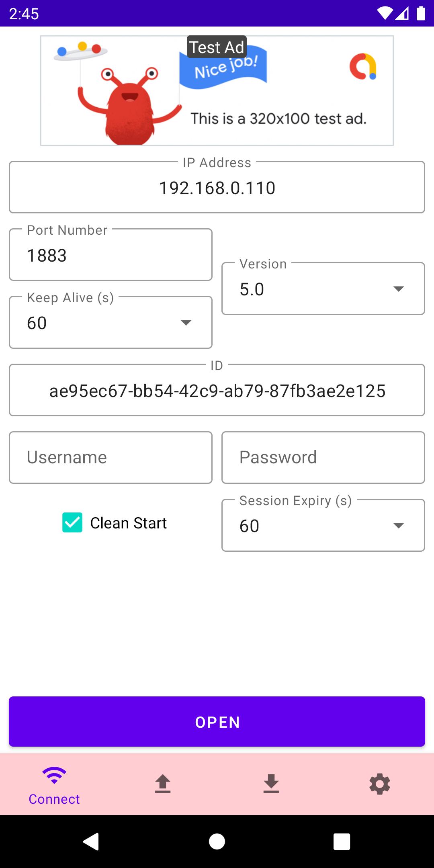Image resolution: width=434 pixels, height=868 pixels.
Task: Tap the Android home circle button
Action: 217,841
